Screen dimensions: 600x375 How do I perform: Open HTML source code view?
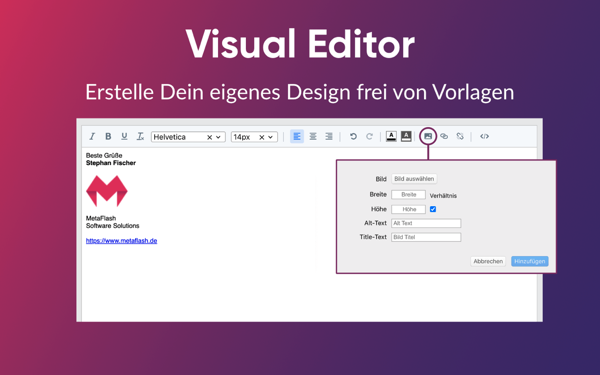pos(484,136)
